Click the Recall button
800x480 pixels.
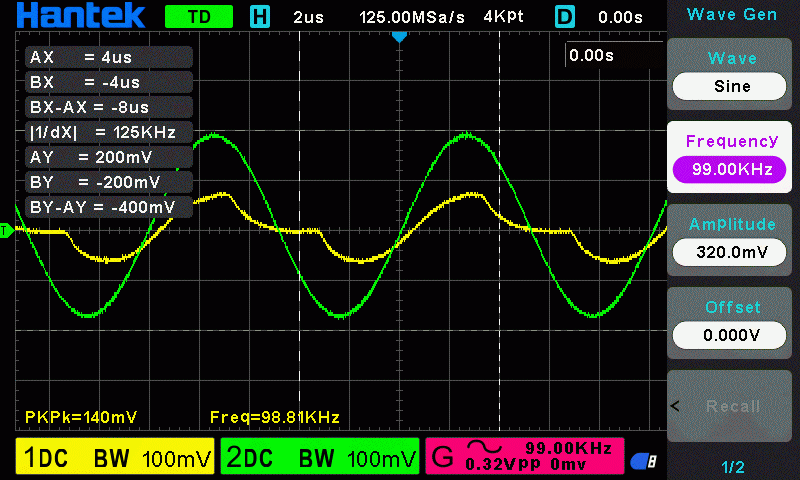click(x=729, y=406)
